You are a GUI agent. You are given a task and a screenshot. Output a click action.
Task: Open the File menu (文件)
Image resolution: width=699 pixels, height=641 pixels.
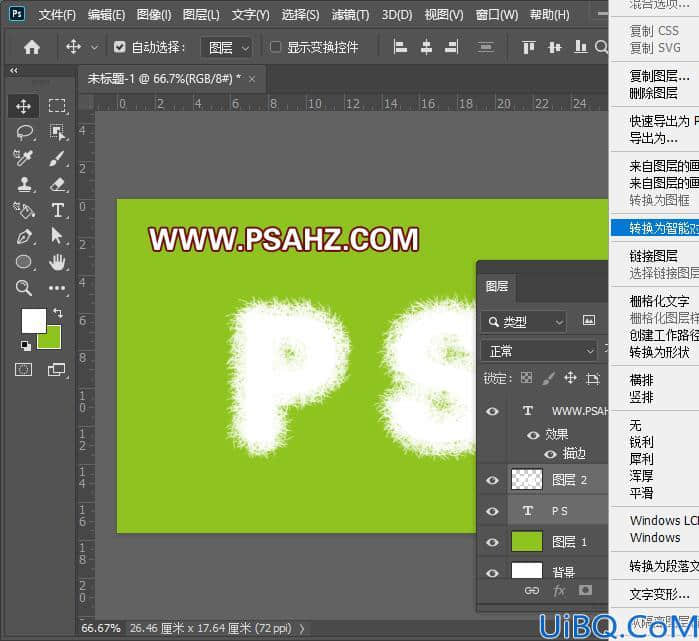pos(57,15)
